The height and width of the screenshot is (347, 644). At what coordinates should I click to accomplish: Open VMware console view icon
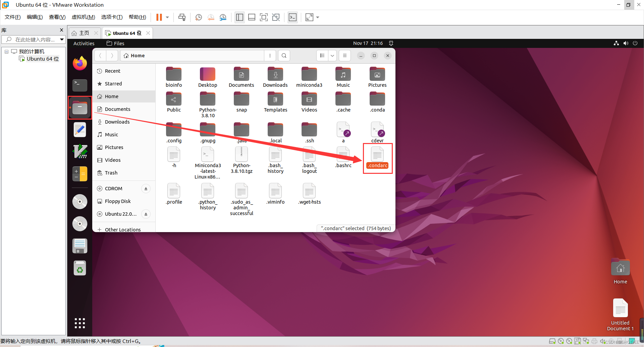click(292, 17)
